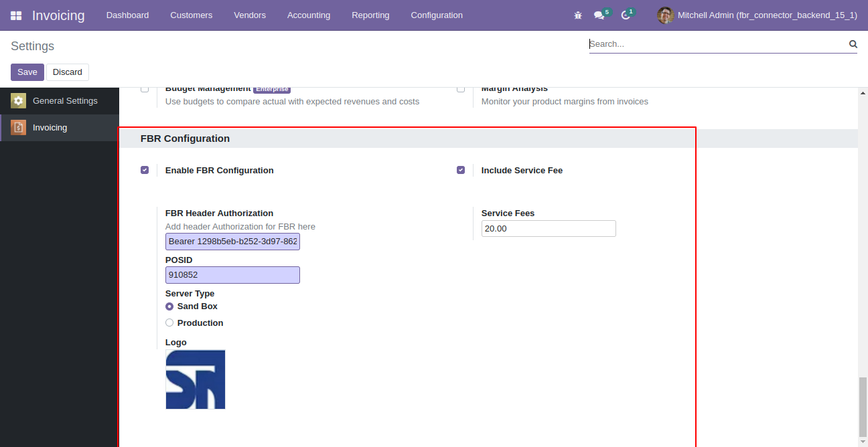Click the Settings page title
This screenshot has height=447, width=868.
[x=32, y=46]
